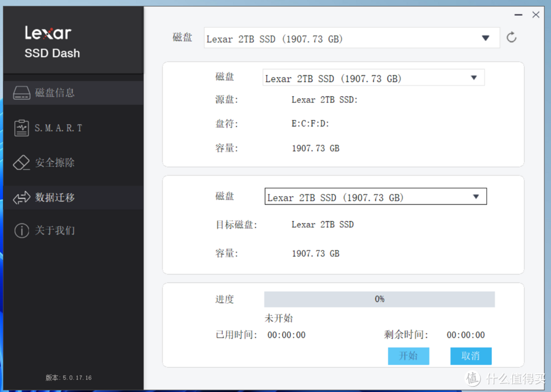Click the source disk dropdown arrow
Image resolution: width=551 pixels, height=392 pixels.
click(473, 77)
